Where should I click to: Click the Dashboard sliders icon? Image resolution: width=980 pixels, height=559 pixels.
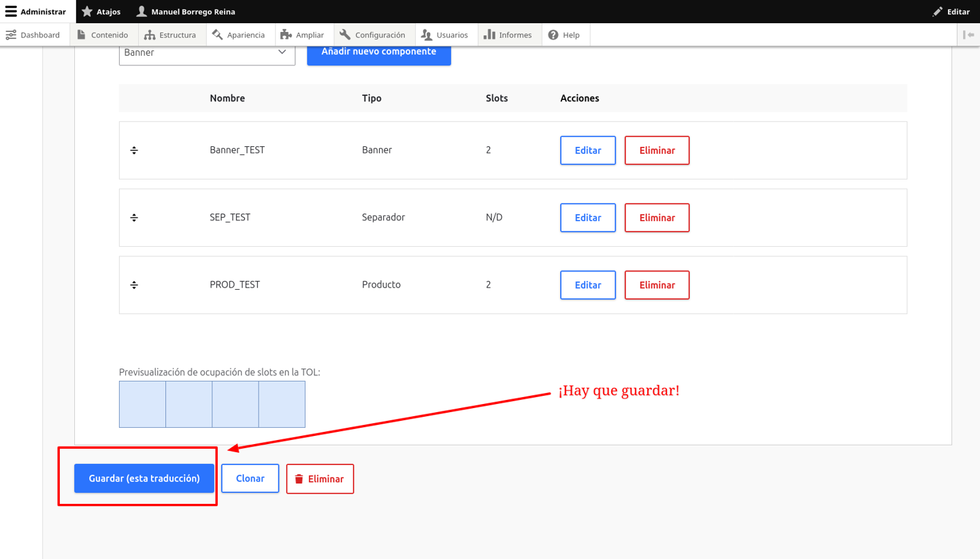(11, 35)
